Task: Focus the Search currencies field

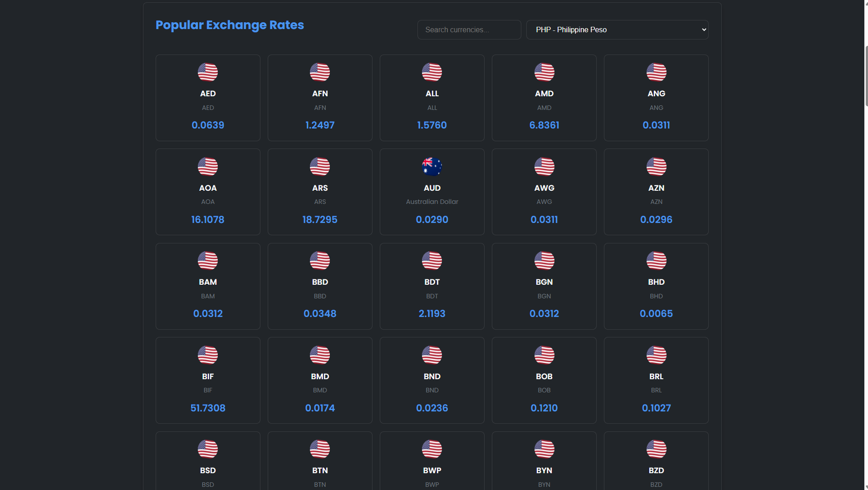Action: (469, 30)
